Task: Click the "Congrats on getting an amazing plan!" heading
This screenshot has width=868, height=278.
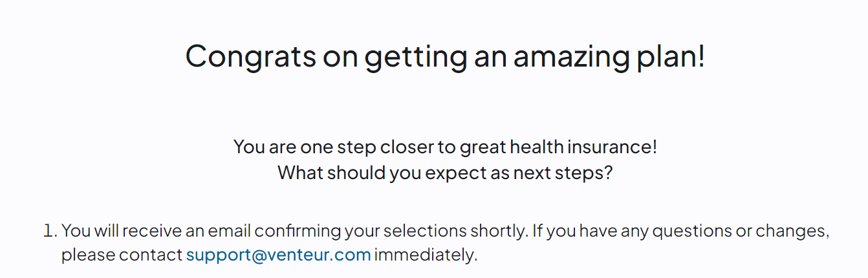Action: point(445,56)
